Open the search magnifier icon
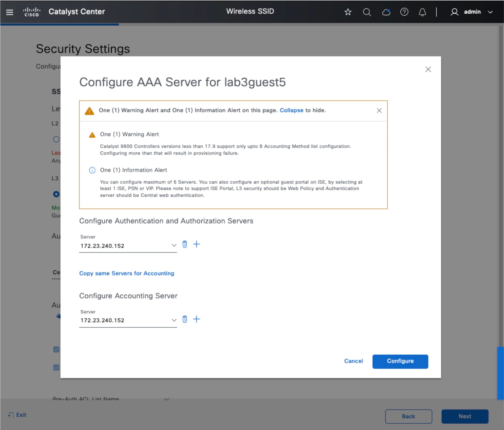 (x=367, y=12)
